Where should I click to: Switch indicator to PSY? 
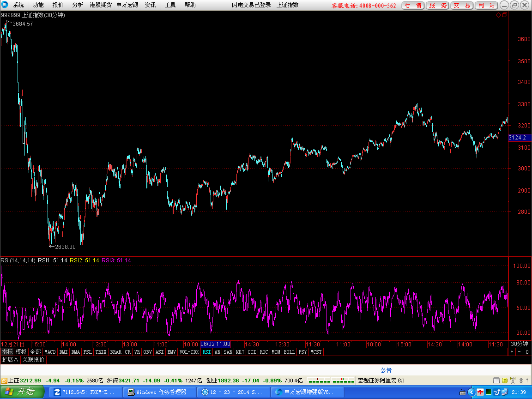302,352
